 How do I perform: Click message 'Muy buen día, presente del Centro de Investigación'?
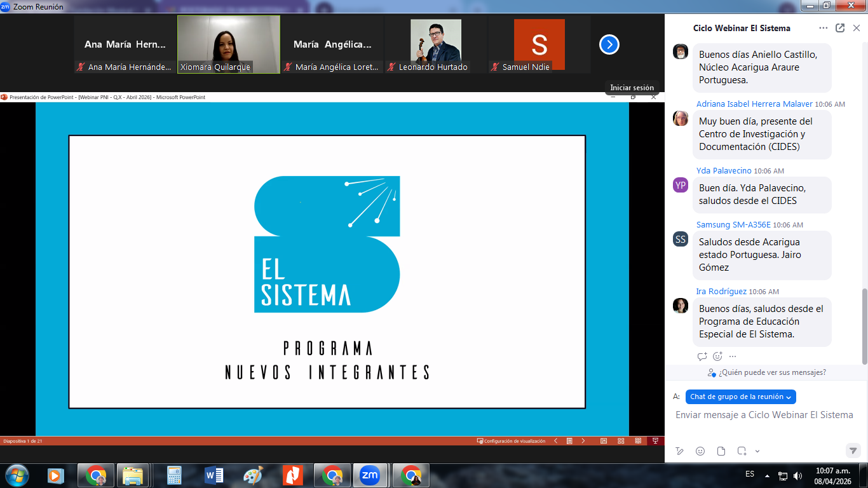tap(762, 134)
